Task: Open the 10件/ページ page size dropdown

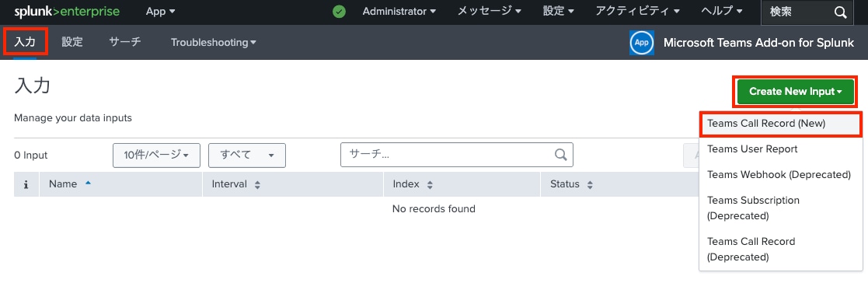Action: [x=156, y=155]
